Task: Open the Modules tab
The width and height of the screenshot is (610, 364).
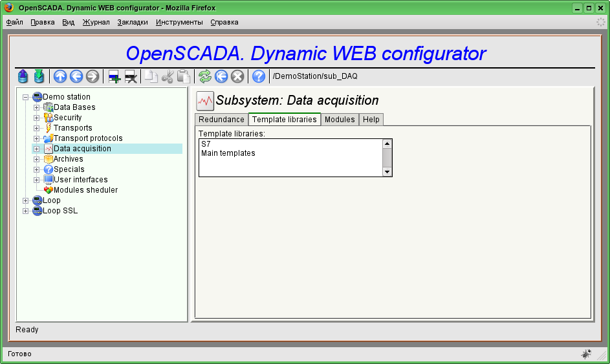Action: [x=340, y=120]
